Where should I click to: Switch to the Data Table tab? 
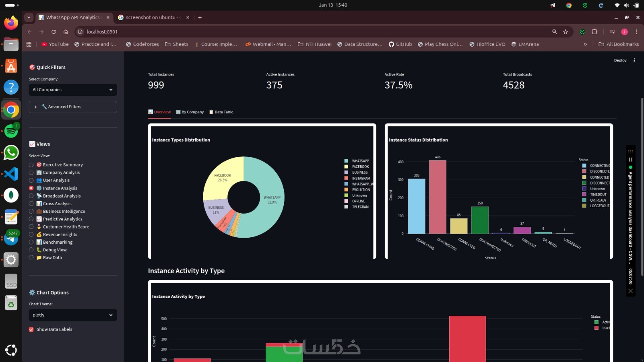click(221, 112)
